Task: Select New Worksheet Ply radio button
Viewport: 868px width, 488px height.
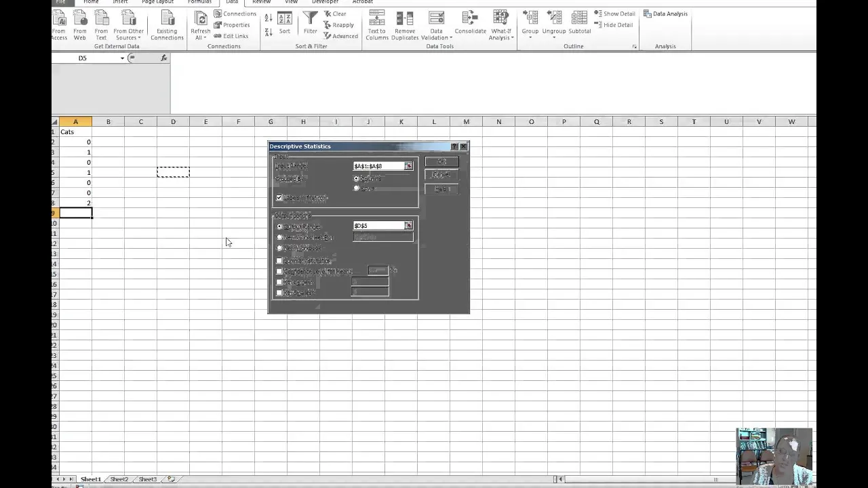Action: [279, 237]
